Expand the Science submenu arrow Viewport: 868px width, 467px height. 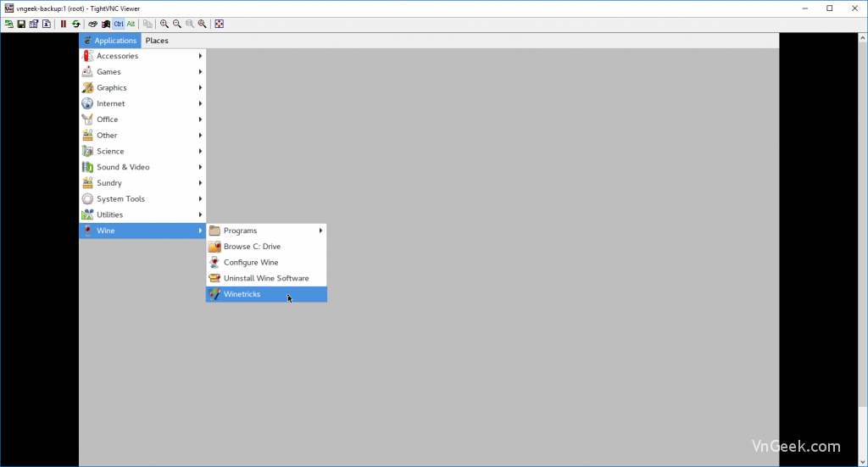200,151
